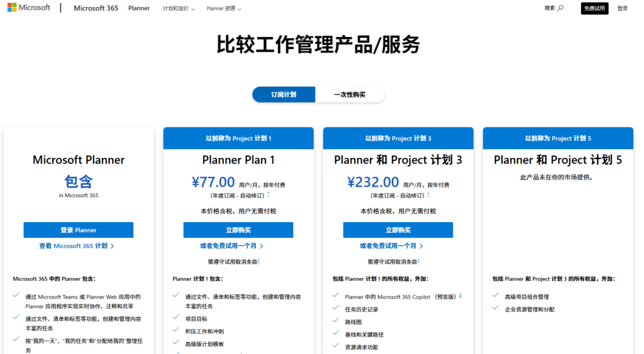Click the 登录 link in header
644x354 pixels.
pos(622,8)
